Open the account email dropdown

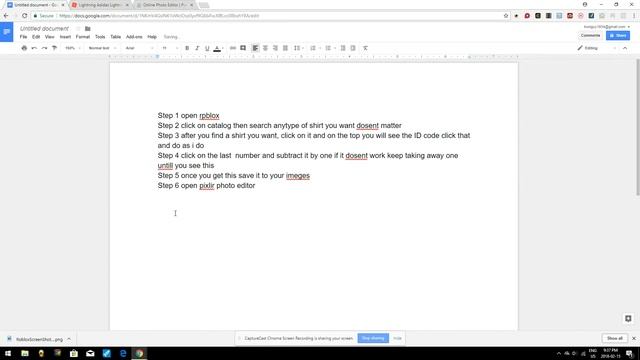pos(607,27)
